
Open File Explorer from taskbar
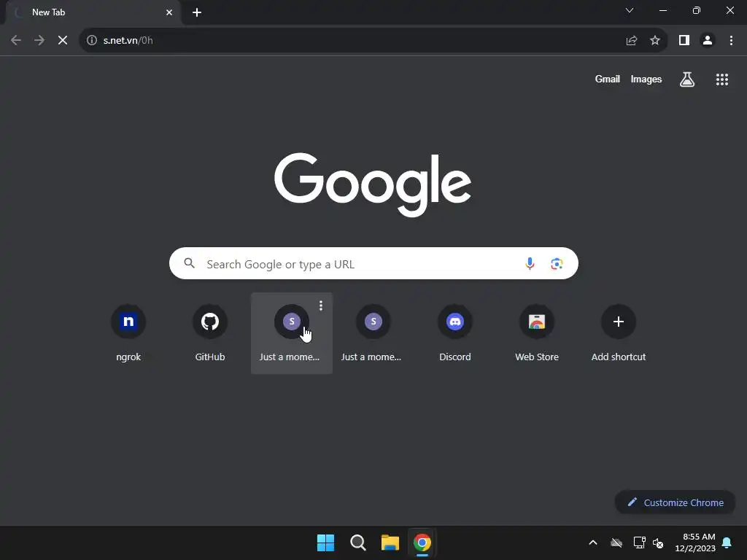[x=390, y=542]
